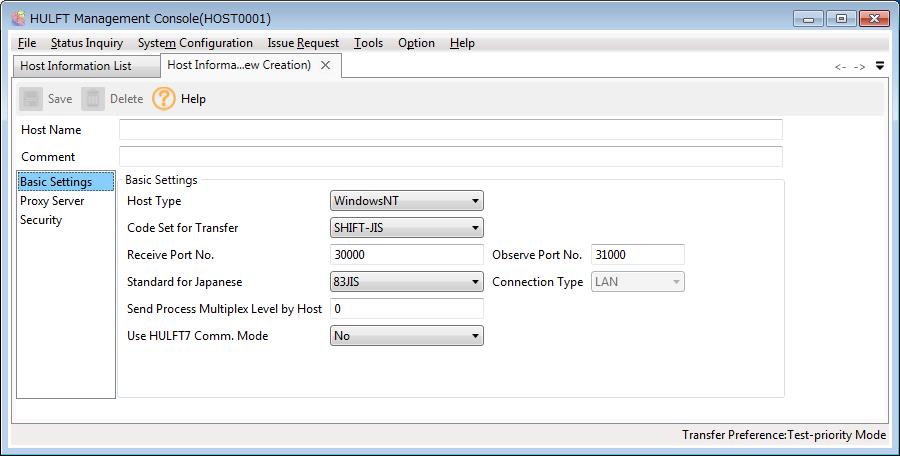Click the HULFT app icon in title bar
This screenshot has width=900, height=456.
point(19,18)
